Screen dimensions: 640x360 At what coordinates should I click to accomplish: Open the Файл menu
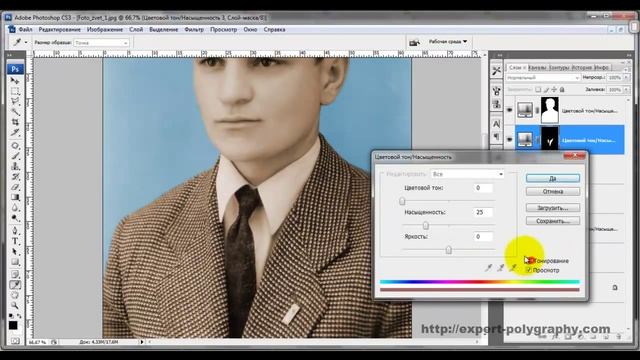tap(25, 29)
